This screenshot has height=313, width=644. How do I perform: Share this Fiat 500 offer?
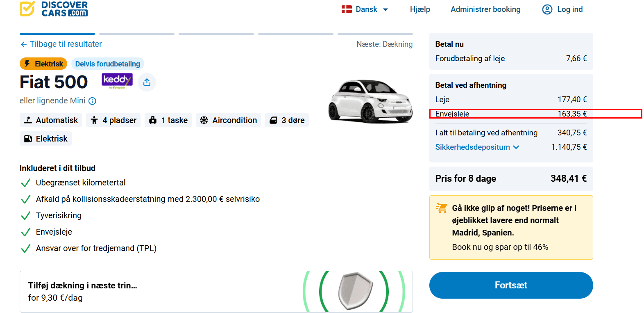(147, 82)
